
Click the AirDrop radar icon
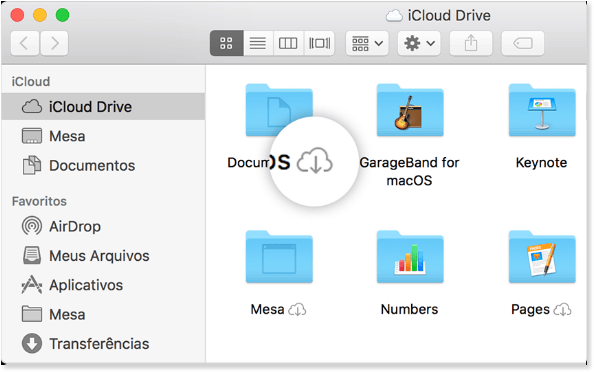[32, 226]
